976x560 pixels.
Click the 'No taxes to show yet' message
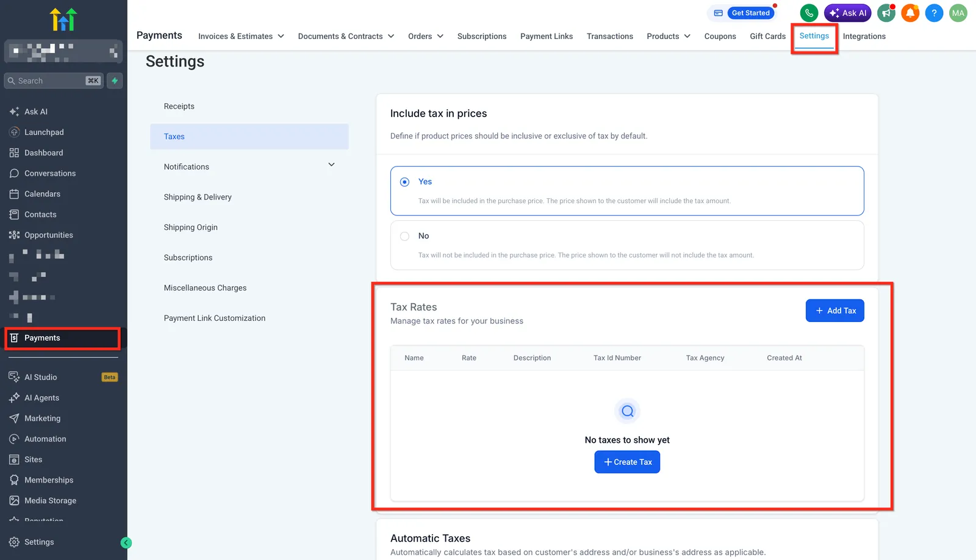627,440
